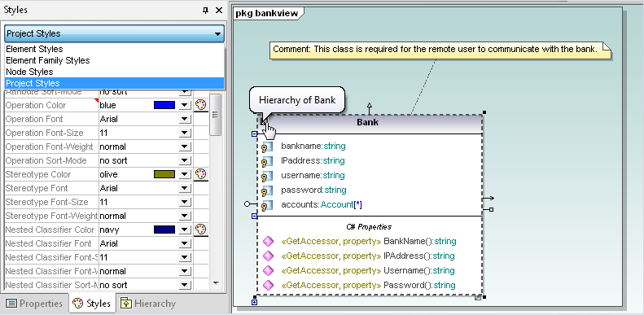Switch to the Hierarchy tab
The width and height of the screenshot is (644, 315).
pos(148,304)
